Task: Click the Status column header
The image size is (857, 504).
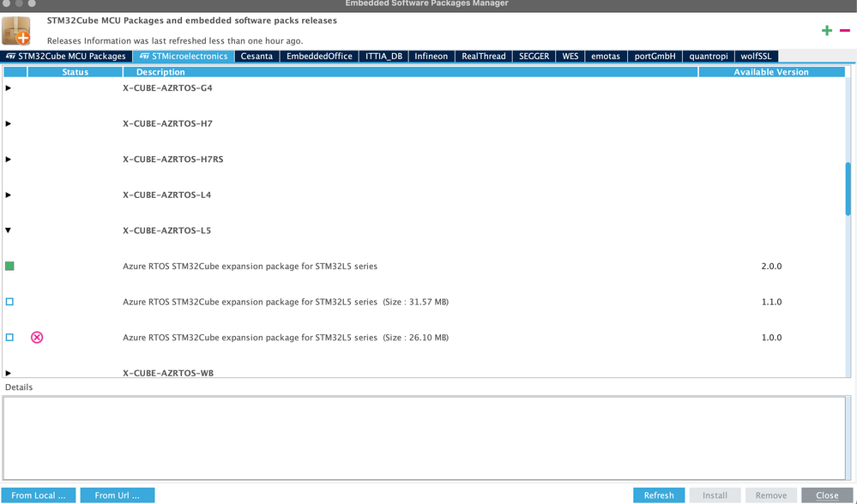Action: click(x=75, y=72)
